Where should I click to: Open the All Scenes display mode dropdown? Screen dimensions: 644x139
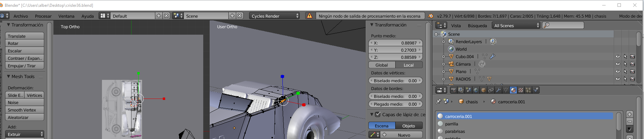pos(516,25)
